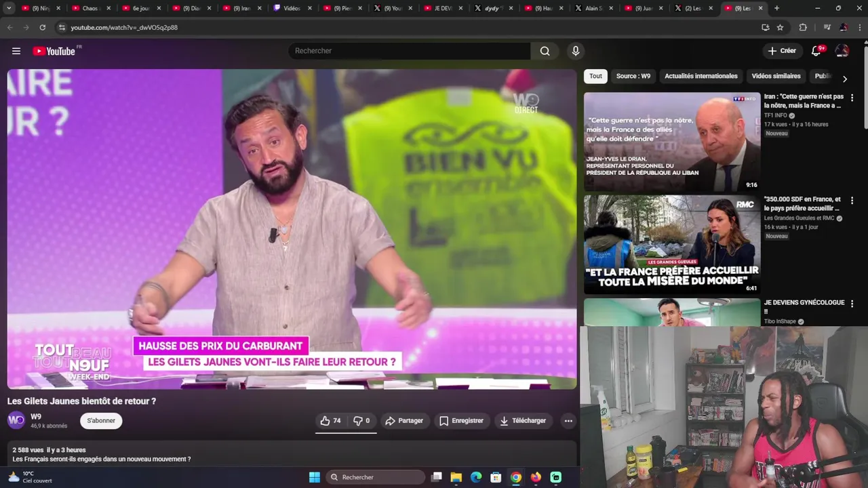Viewport: 868px width, 488px height.
Task: Close the 'Chaos' browser tab
Action: tap(108, 8)
